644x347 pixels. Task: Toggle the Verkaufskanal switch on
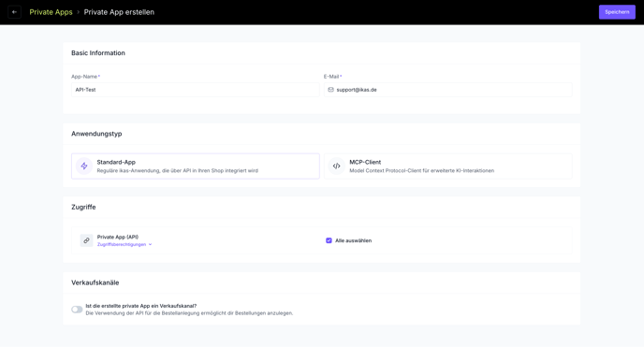pyautogui.click(x=77, y=310)
